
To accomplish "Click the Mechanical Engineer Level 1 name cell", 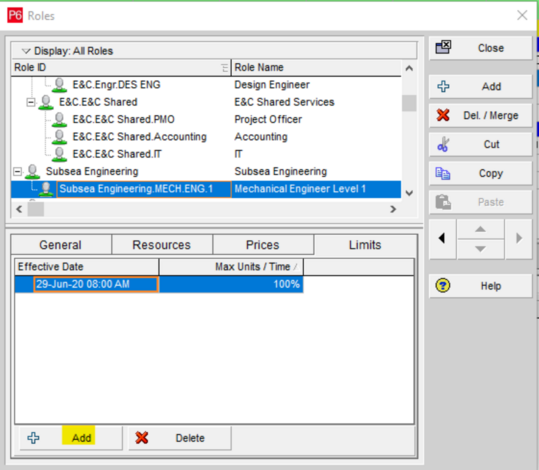I will [316, 189].
